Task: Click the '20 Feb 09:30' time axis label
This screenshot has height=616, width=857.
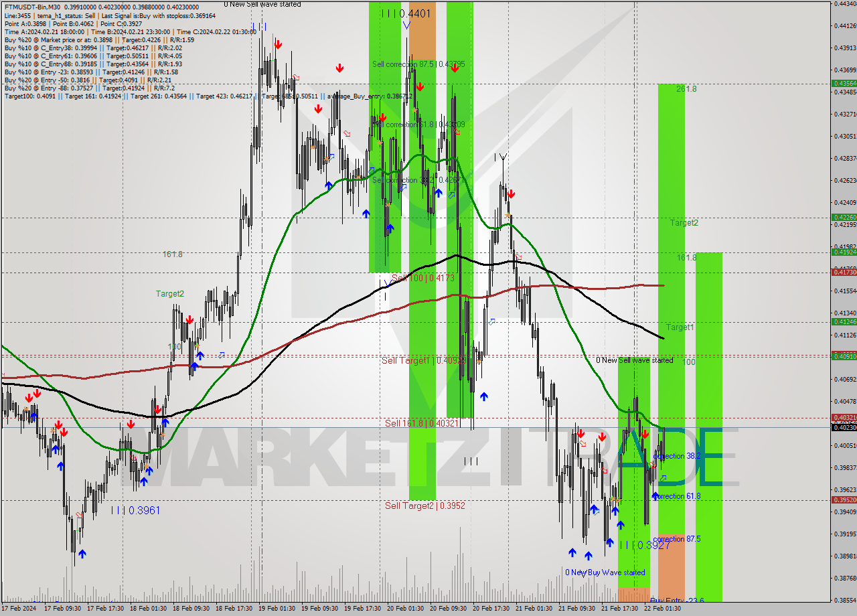Action: 447,609
